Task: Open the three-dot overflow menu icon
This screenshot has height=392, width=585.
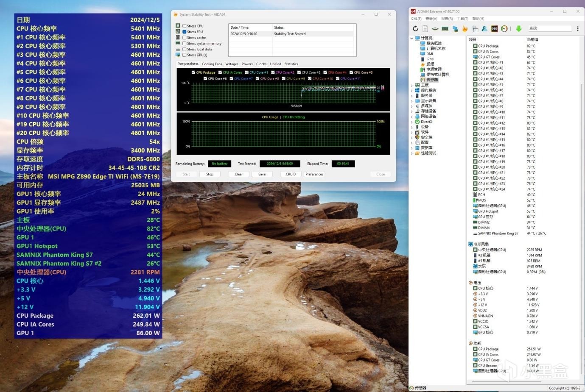Action: (577, 29)
